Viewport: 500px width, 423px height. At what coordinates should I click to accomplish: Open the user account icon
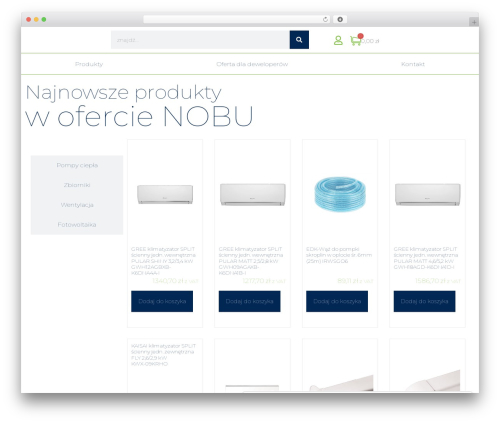coord(338,40)
